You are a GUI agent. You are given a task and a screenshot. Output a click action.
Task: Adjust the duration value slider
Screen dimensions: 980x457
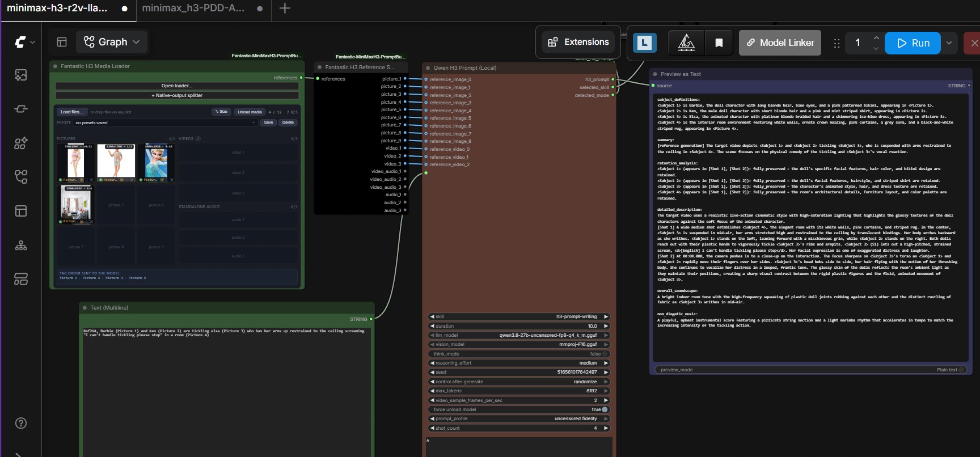(519, 326)
